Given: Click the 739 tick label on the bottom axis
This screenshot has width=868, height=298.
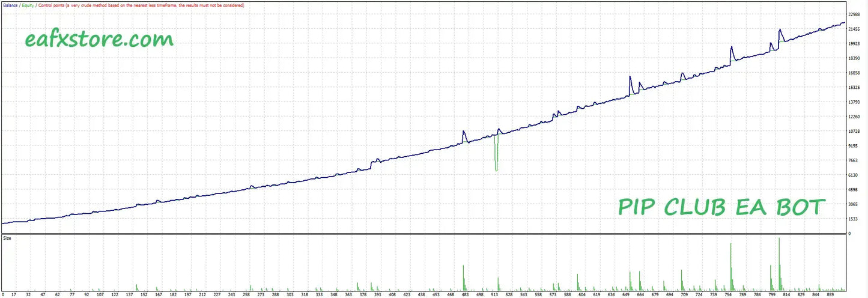Looking at the screenshot, I should click(714, 295).
